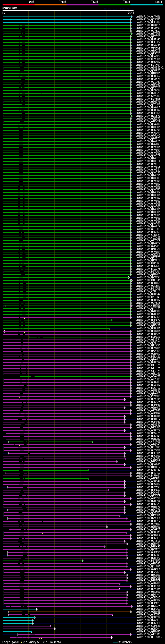This screenshot has height=644, width=165.
Task: Select the label UniRef100_Q7XAV8
Action: coord(148,277)
